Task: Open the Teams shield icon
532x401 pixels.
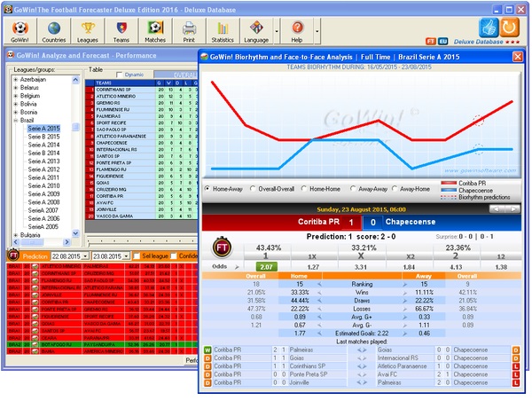Action: (x=121, y=31)
